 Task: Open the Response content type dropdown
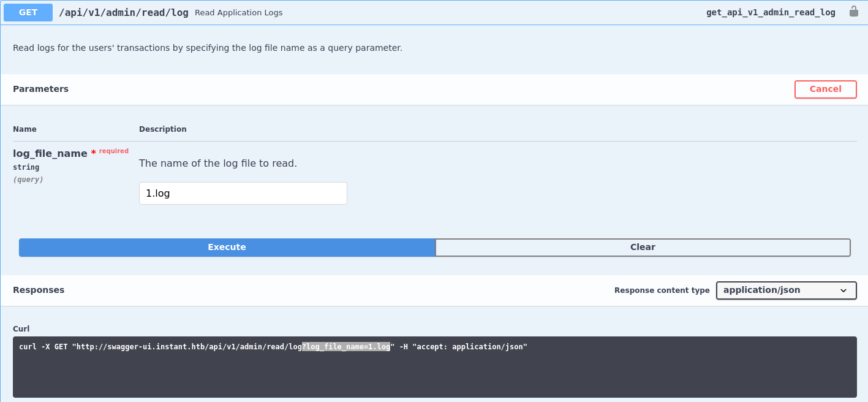tap(785, 290)
